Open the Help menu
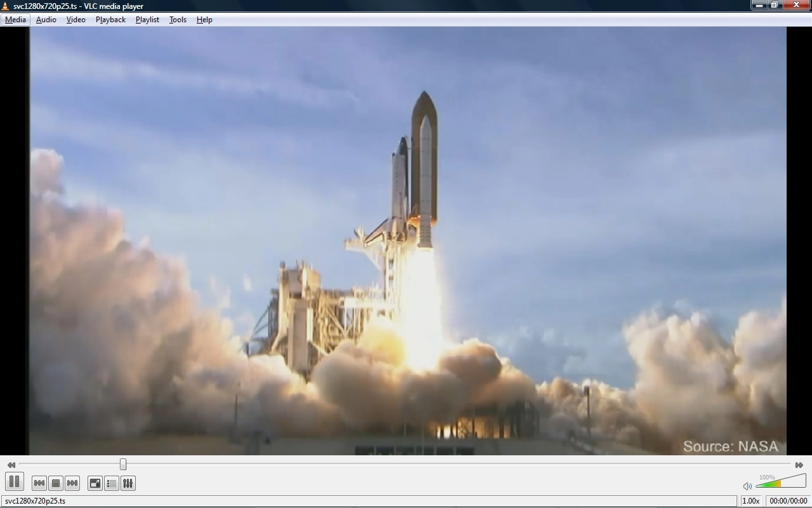The width and height of the screenshot is (812, 508). tap(204, 20)
